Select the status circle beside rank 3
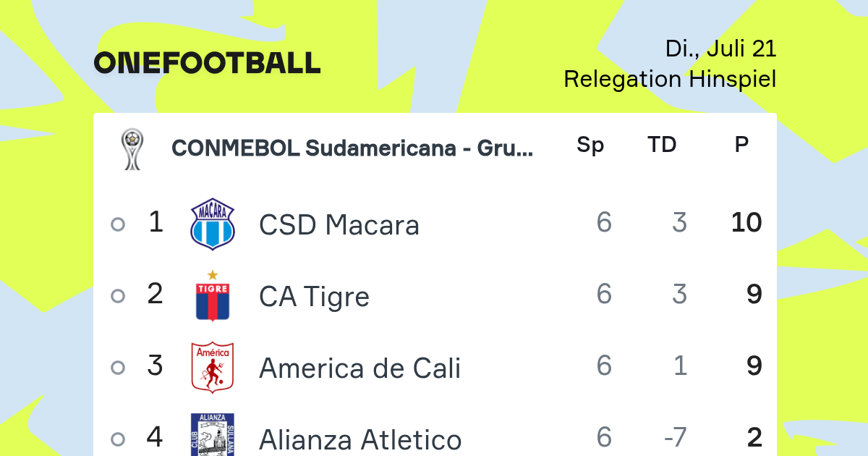This screenshot has width=868, height=456. click(118, 368)
